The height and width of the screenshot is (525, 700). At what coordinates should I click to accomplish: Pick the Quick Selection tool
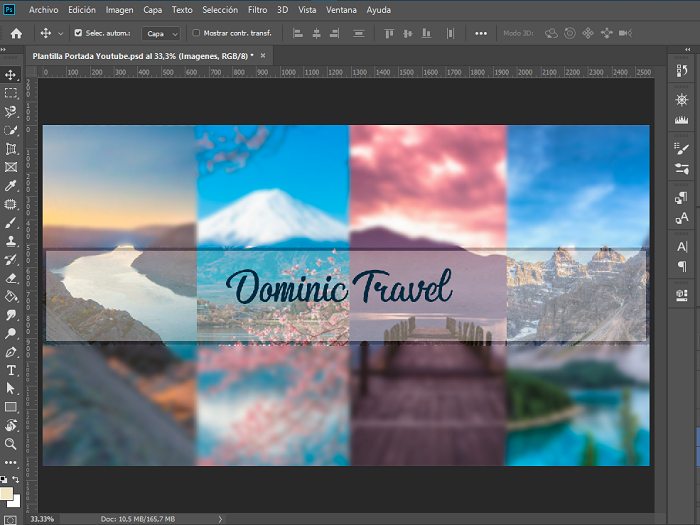click(x=10, y=130)
